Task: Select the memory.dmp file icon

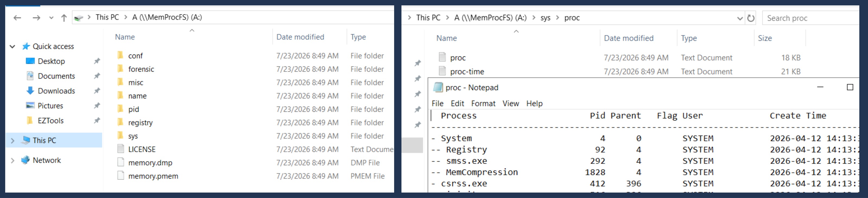Action: point(121,162)
